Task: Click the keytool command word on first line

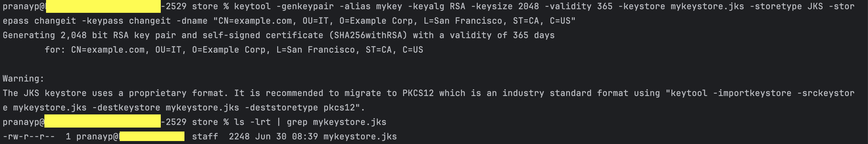Action: point(252,6)
